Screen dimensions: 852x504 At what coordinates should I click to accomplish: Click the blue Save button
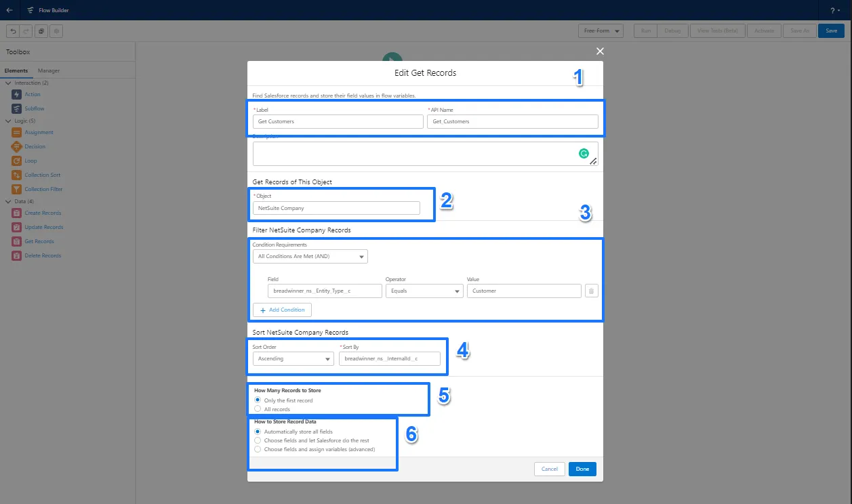click(832, 30)
